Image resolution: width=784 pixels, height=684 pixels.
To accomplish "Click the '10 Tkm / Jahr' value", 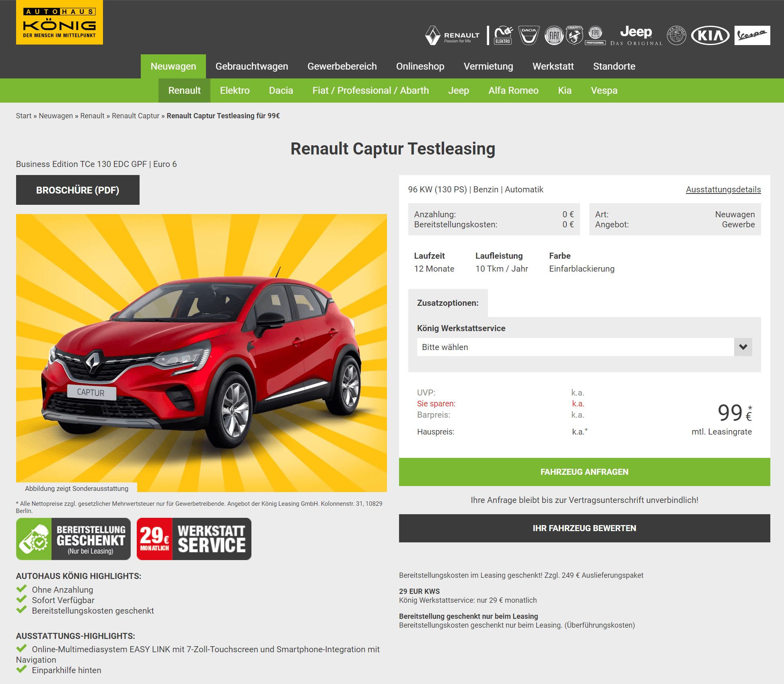I will pos(502,269).
